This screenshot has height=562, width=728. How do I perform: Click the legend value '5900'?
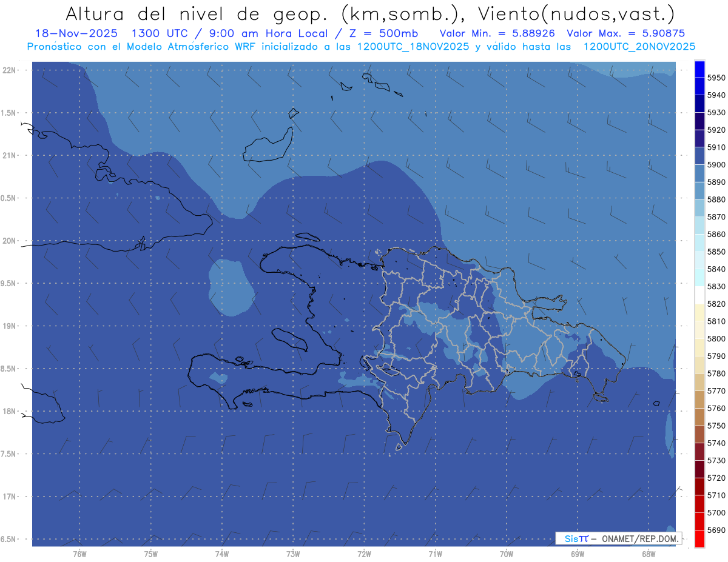716,165
